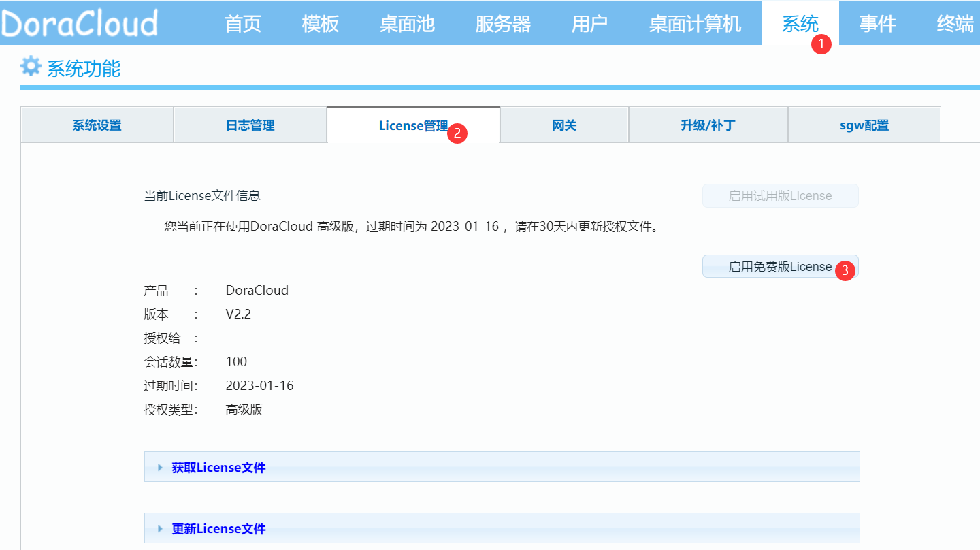
Task: Open the 服务器 page
Action: (502, 22)
